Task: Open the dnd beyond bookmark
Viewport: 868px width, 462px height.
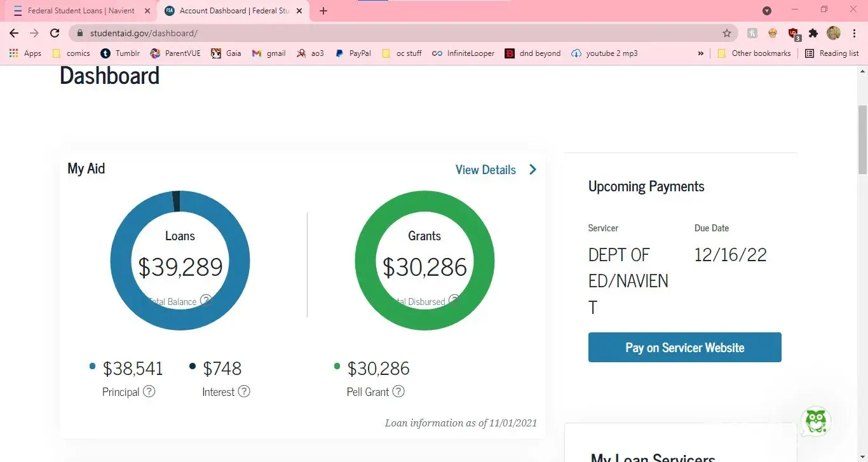Action: pos(532,53)
